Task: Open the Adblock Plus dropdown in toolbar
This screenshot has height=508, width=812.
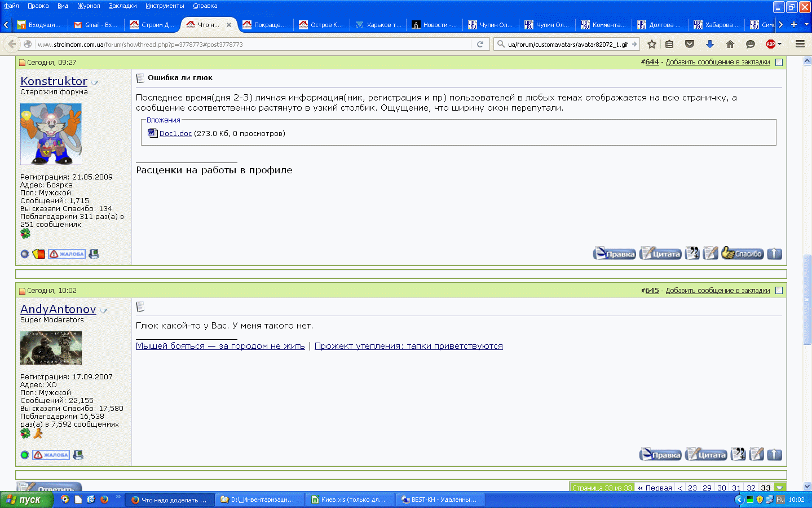Action: (780, 44)
